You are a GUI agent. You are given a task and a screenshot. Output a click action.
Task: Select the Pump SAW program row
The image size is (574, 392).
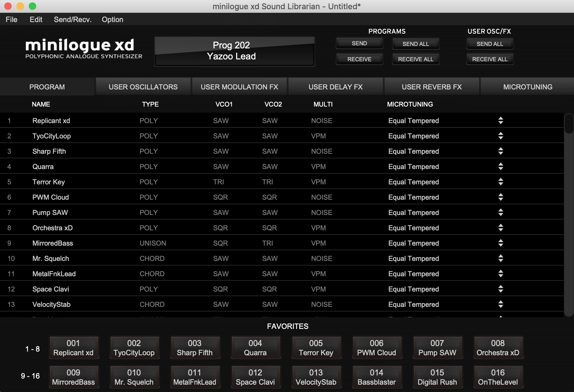pyautogui.click(x=282, y=213)
